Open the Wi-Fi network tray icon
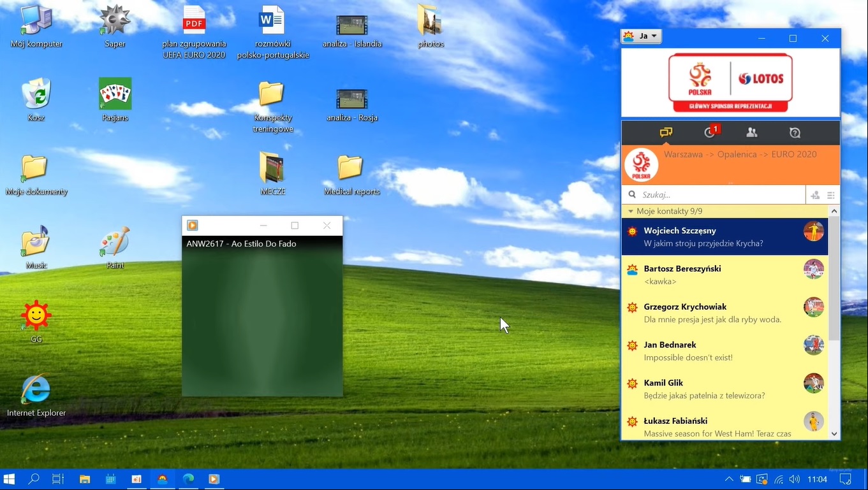The image size is (868, 490). 779,479
